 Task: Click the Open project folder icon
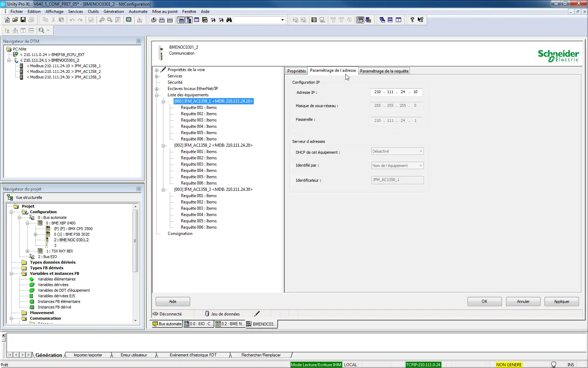[15, 20]
